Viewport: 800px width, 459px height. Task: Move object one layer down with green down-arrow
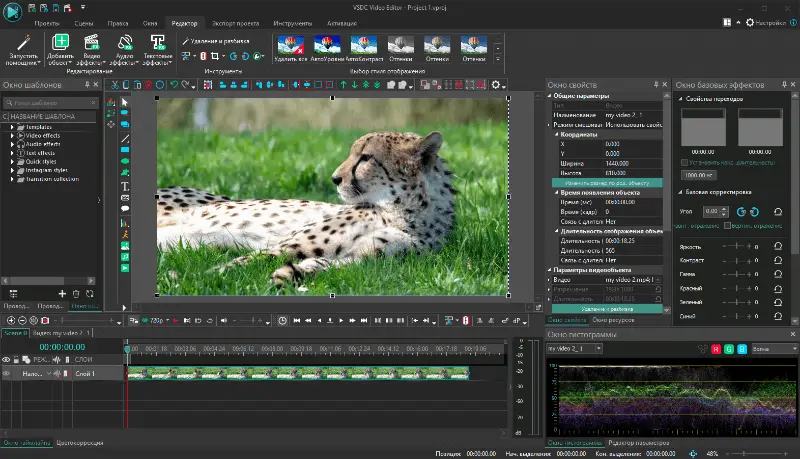point(355,85)
